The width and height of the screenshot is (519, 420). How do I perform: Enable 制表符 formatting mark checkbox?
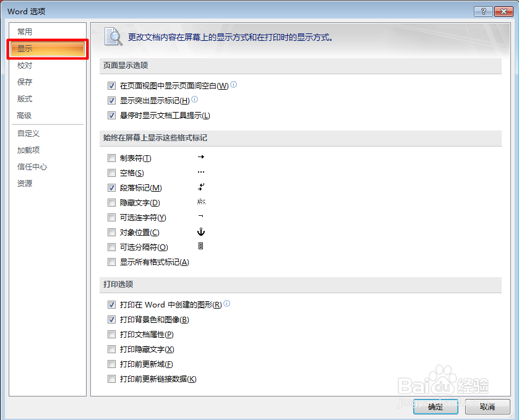111,158
